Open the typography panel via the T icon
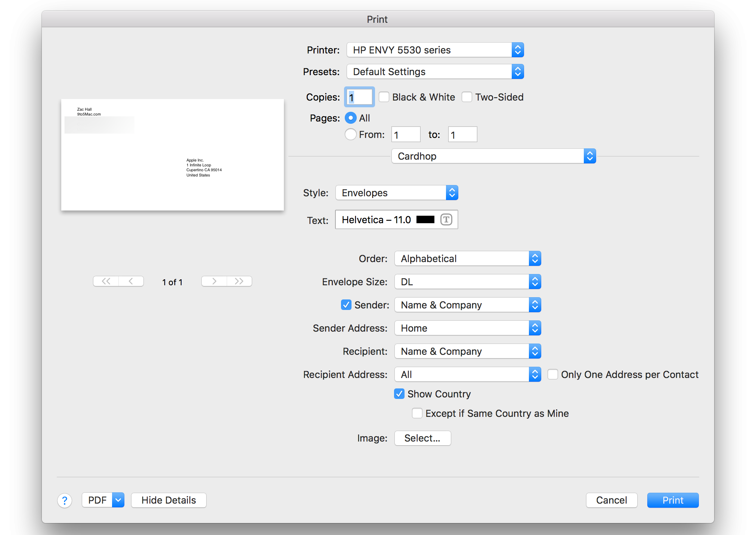Screen dimensions: 756x535 click(447, 219)
